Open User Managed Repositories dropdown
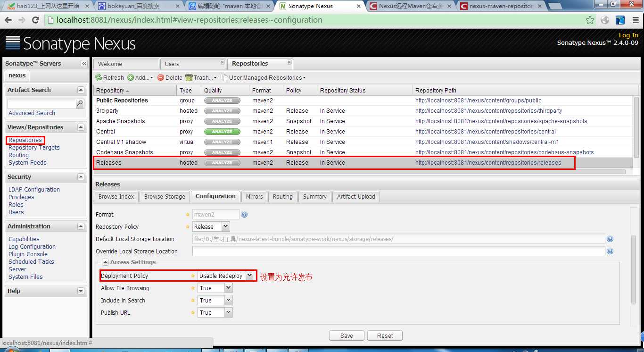Viewport: 644px width, 352px height. 263,77
